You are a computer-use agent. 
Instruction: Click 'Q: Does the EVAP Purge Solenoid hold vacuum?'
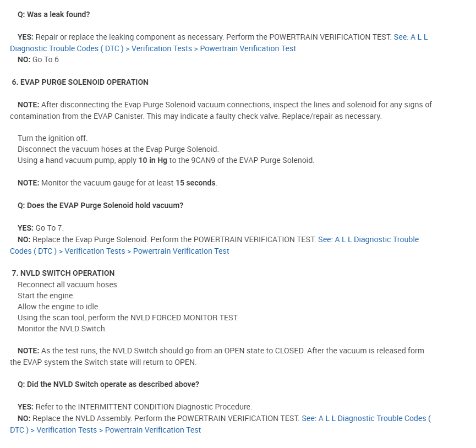tap(100, 205)
